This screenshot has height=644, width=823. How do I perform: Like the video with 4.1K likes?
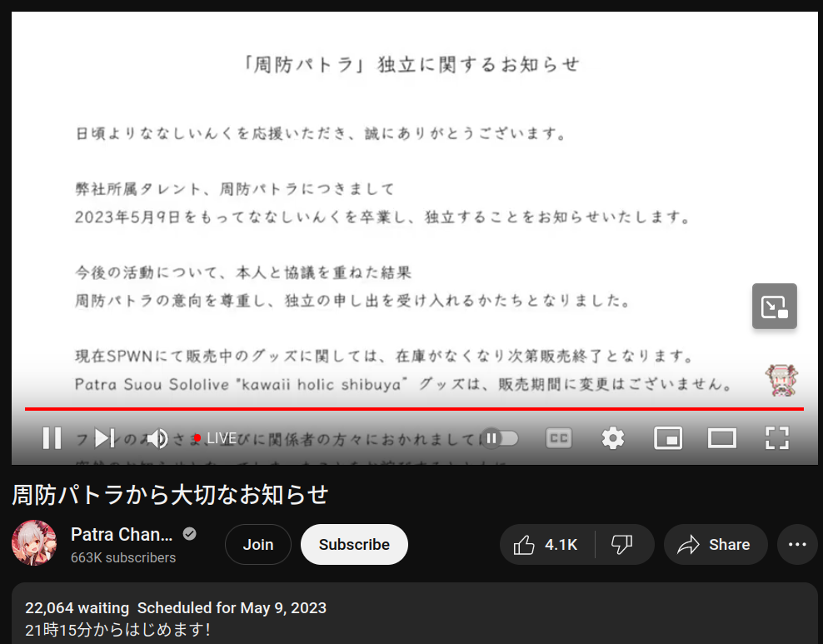(547, 544)
